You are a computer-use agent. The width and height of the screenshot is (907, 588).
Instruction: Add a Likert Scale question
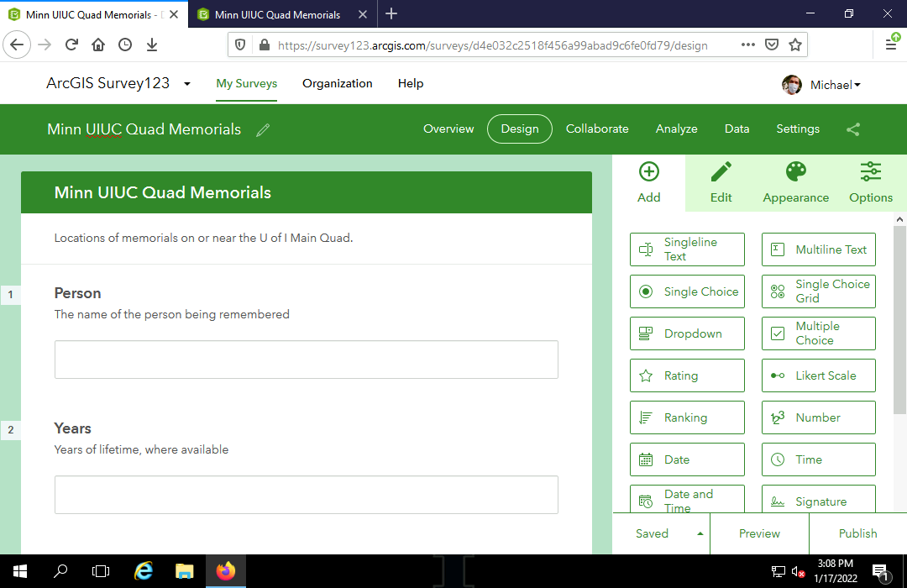coord(818,375)
